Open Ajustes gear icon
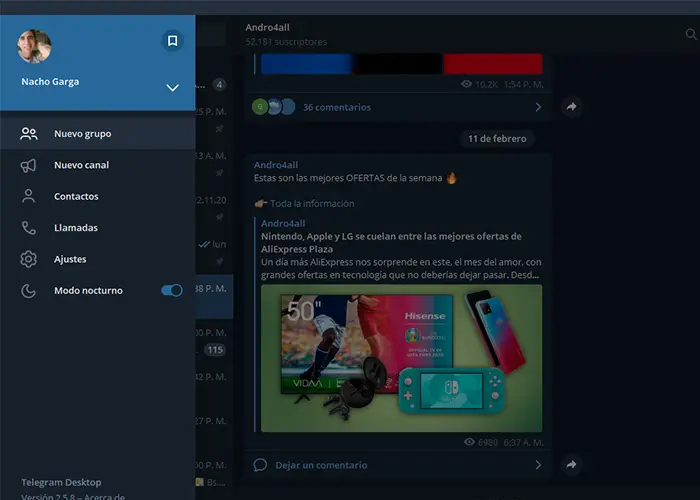This screenshot has width=700, height=500. click(29, 259)
